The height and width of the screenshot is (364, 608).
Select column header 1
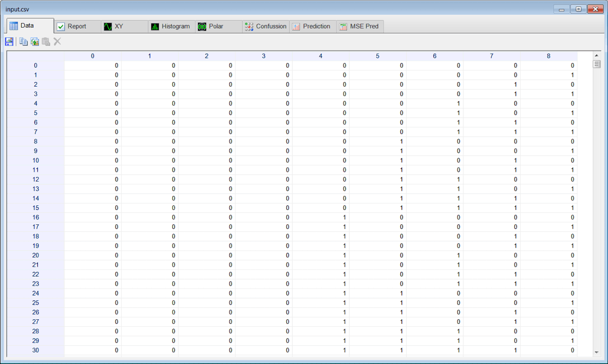tap(150, 56)
